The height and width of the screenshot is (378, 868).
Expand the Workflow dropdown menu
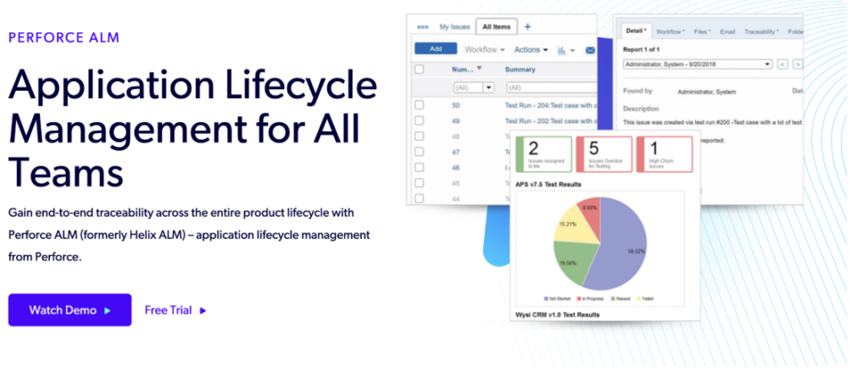485,50
